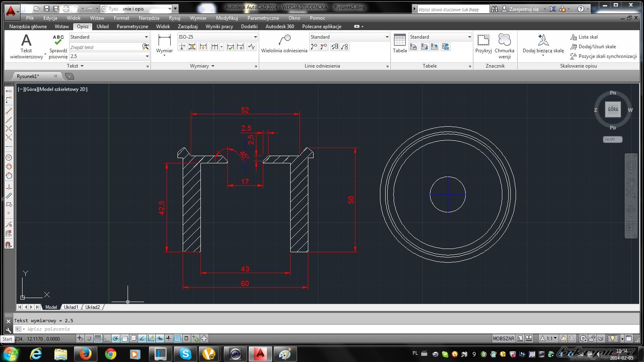Switch to the Narzędzia główne ribbon tab
This screenshot has width=644, height=362.
click(x=28, y=26)
